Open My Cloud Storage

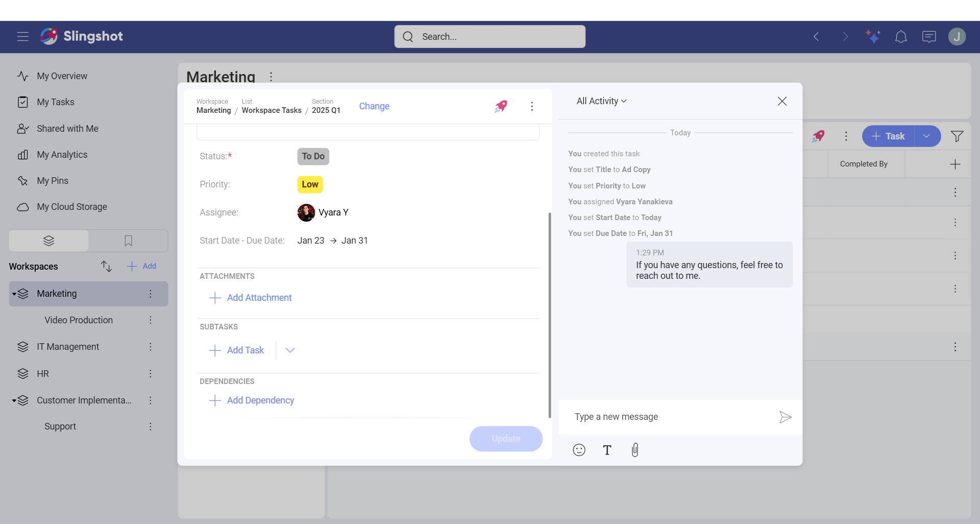71,207
